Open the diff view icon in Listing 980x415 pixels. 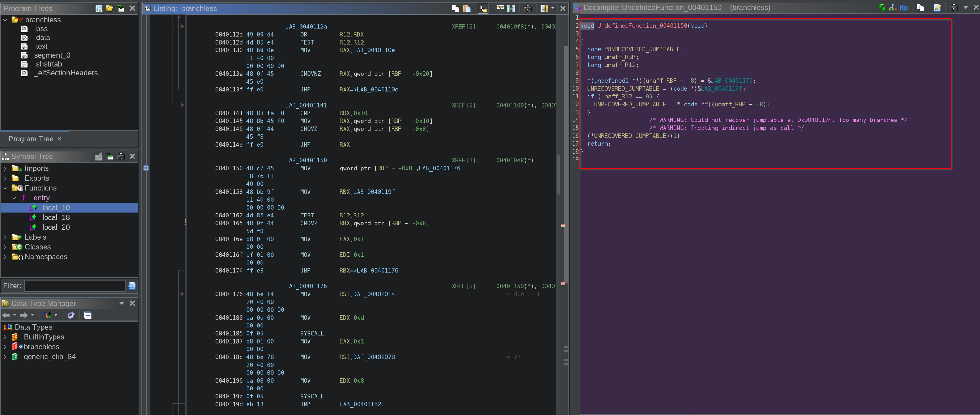point(511,8)
